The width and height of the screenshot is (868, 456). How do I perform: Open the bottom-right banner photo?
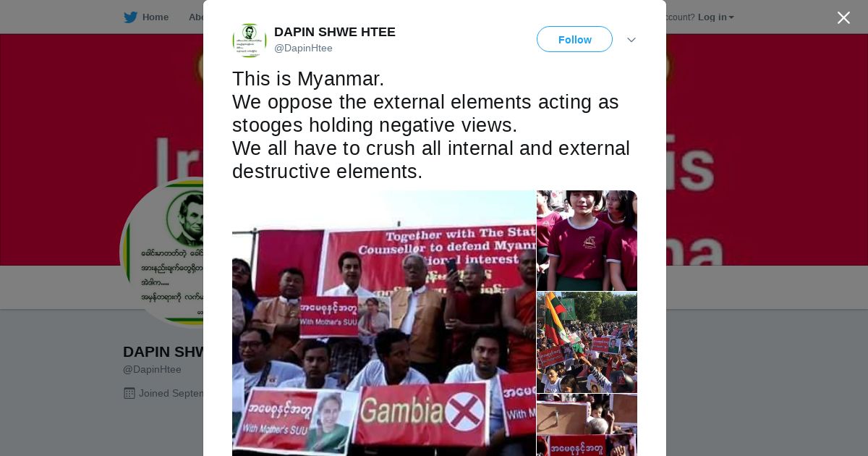(x=587, y=425)
